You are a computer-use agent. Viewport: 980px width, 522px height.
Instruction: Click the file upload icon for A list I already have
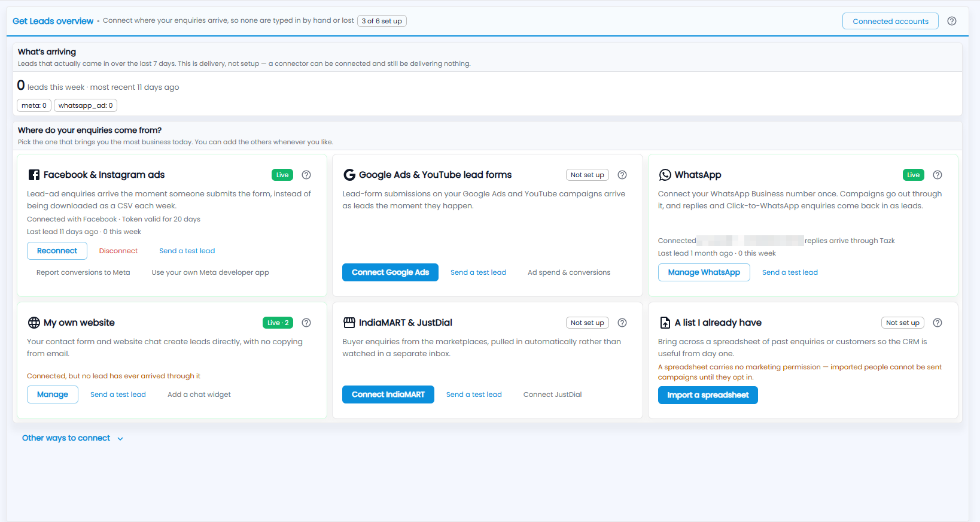[665, 323]
